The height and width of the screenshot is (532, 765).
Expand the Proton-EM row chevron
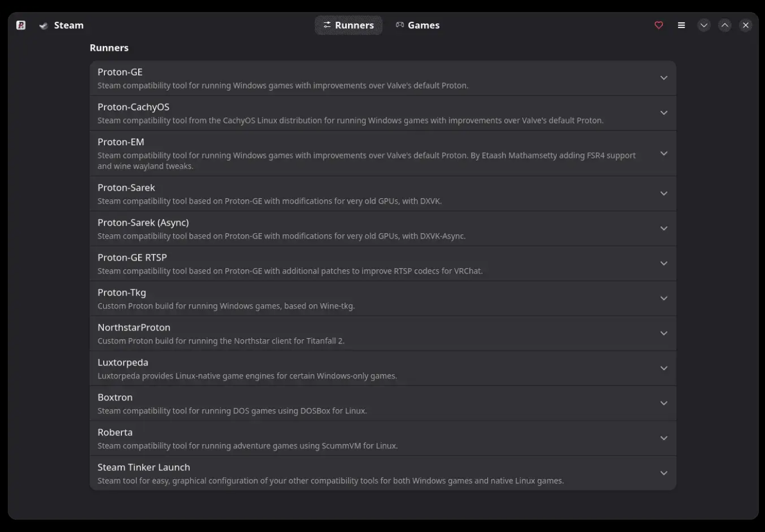(x=664, y=153)
